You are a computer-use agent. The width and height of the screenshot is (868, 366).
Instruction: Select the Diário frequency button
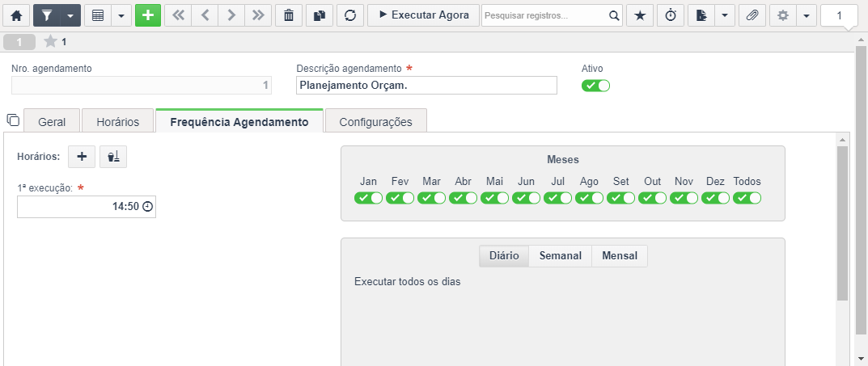pyautogui.click(x=504, y=256)
